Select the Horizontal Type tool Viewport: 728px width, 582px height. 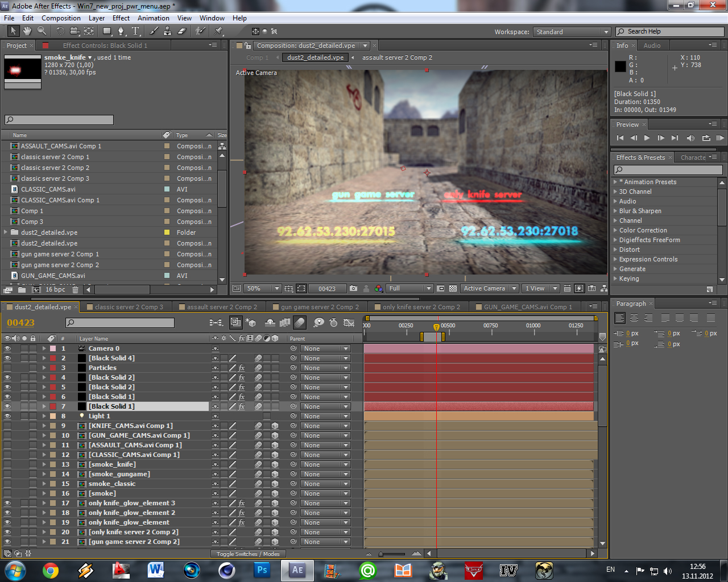135,31
